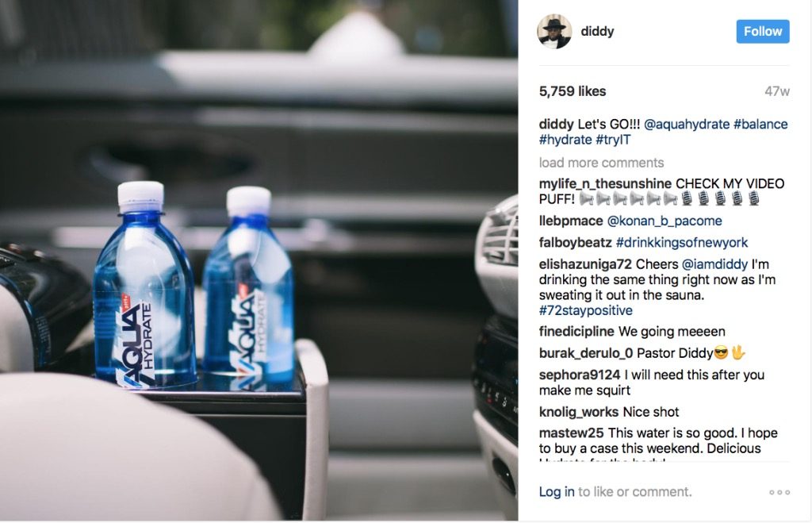Screen dimensions: 812x523
Task: Open the @iamdiddy mention in comment
Action: [714, 264]
